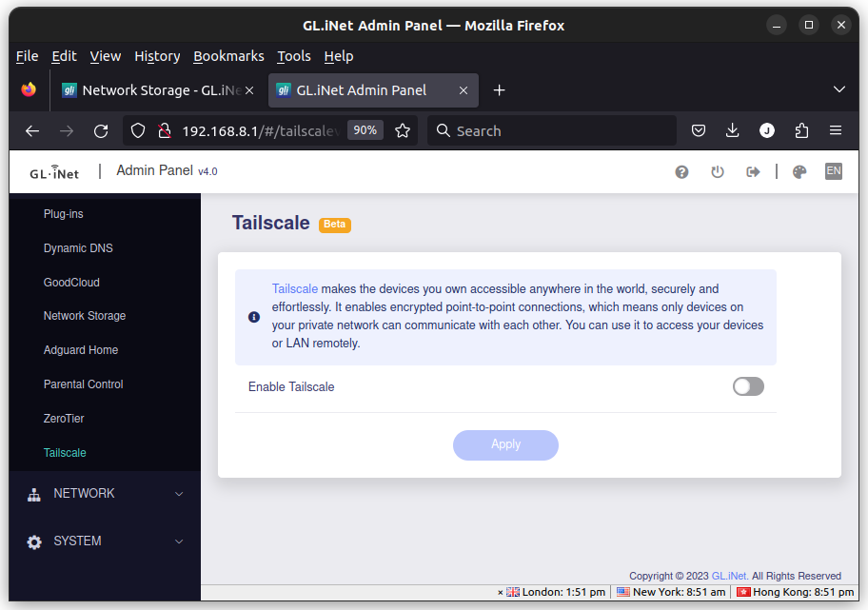Viewport: 868px width, 610px height.
Task: Reload the current page
Action: click(101, 131)
